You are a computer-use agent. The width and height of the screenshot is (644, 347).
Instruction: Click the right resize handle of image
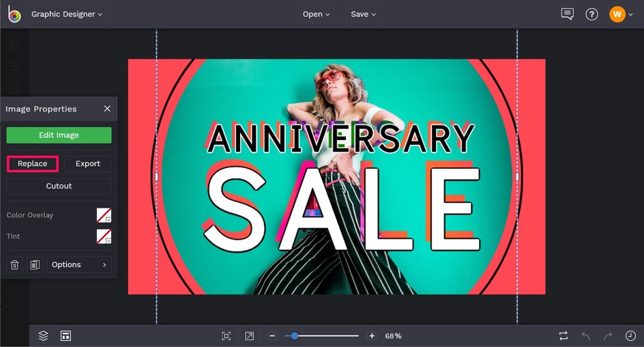click(x=517, y=177)
